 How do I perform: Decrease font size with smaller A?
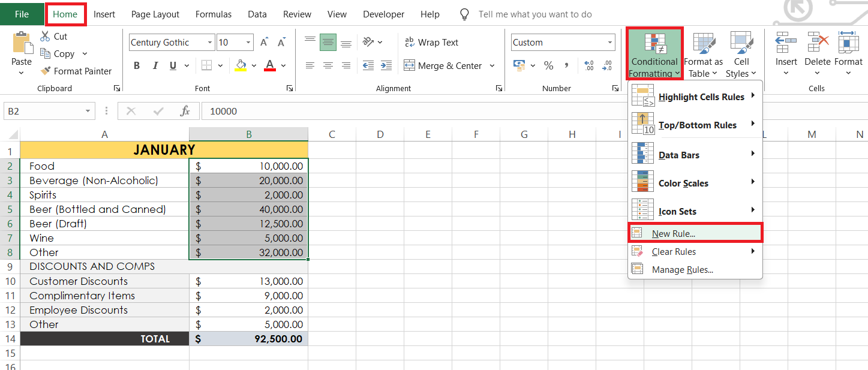[281, 43]
